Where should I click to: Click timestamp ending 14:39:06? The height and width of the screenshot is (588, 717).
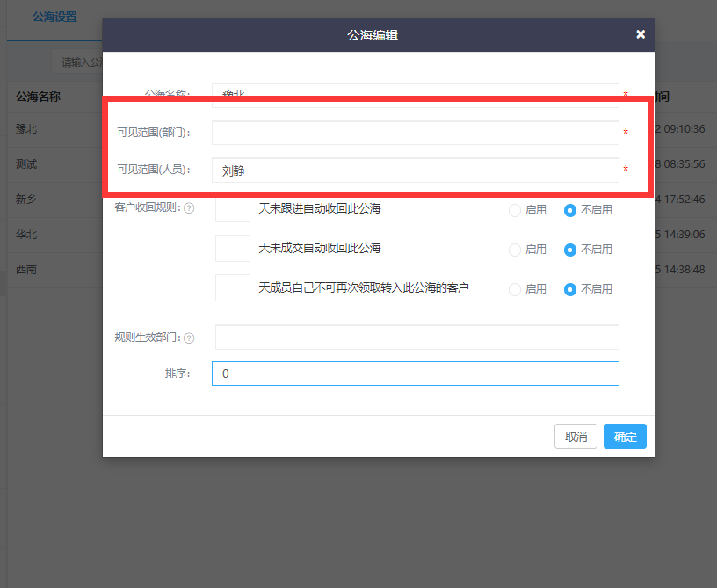click(680, 235)
